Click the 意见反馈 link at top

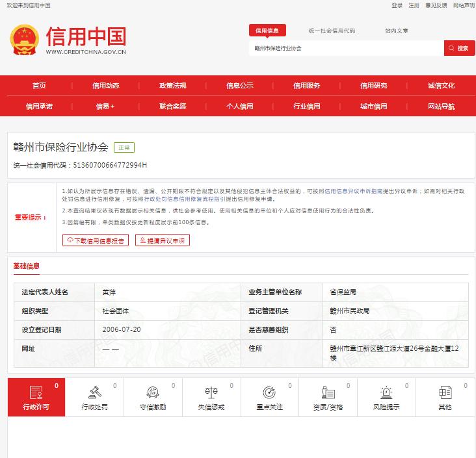pos(436,5)
